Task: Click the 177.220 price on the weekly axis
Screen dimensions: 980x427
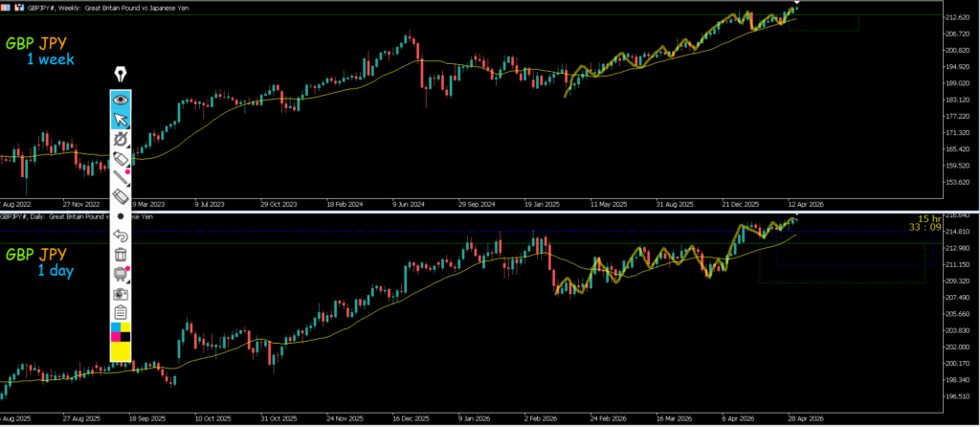Action: click(x=959, y=116)
